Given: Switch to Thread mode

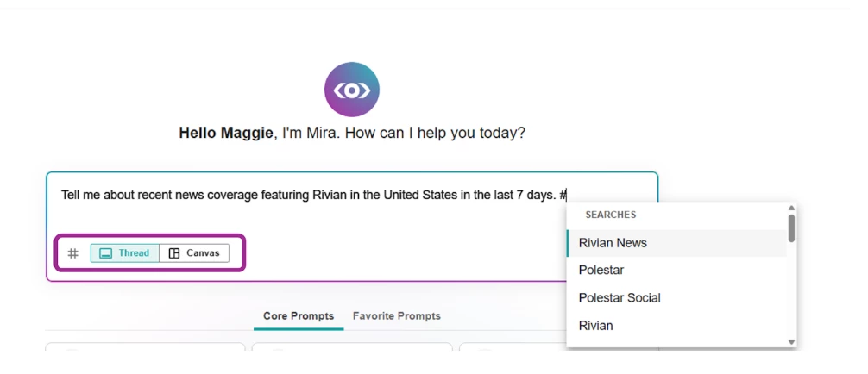Looking at the screenshot, I should [x=125, y=253].
